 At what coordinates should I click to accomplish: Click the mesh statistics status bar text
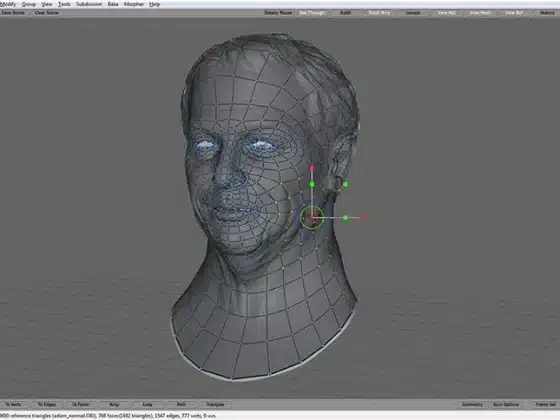coord(108,416)
